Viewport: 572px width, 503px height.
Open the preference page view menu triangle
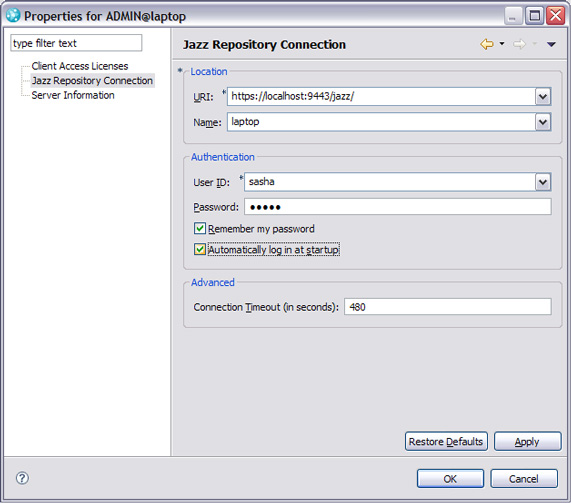pyautogui.click(x=551, y=45)
